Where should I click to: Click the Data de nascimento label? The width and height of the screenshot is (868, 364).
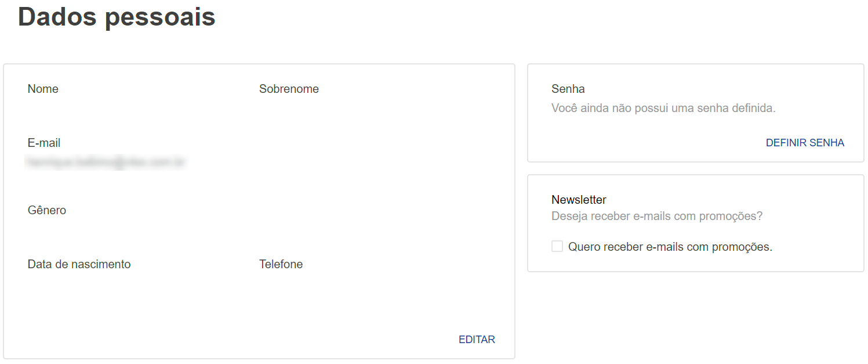click(x=79, y=264)
